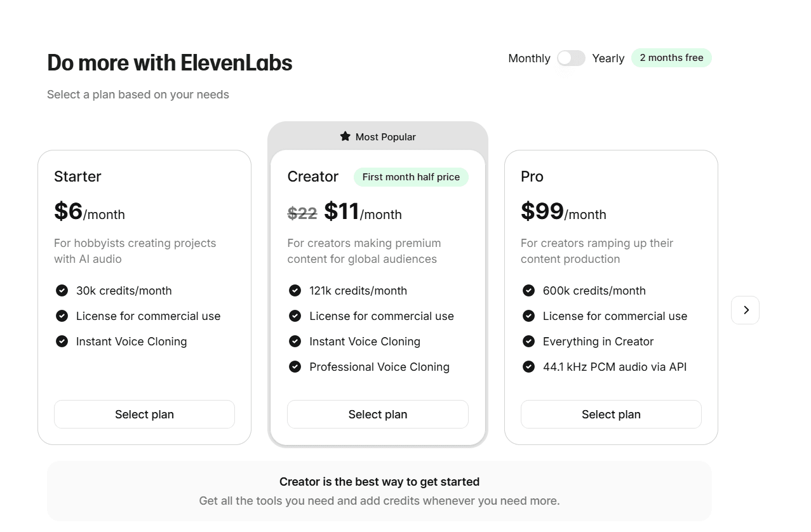The width and height of the screenshot is (811, 532).
Task: Click the Most Popular star icon
Action: 345,136
